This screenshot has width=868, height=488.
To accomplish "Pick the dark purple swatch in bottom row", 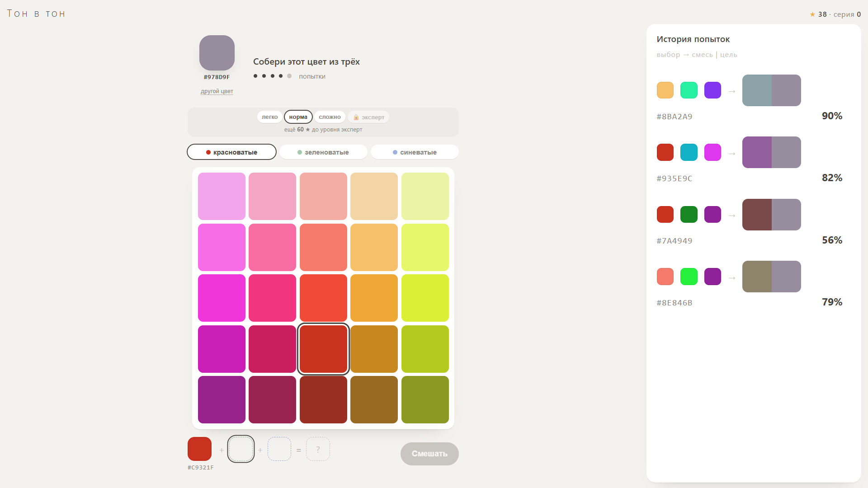I will pos(222,400).
